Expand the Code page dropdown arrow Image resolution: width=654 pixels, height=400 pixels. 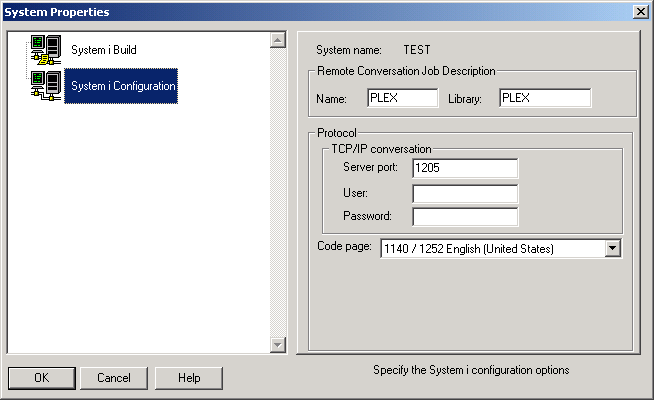[x=613, y=248]
